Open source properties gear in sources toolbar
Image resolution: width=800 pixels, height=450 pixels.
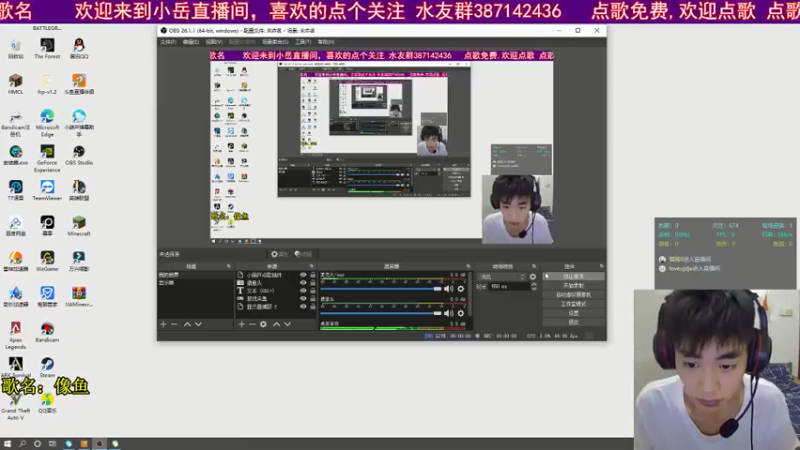coord(263,324)
